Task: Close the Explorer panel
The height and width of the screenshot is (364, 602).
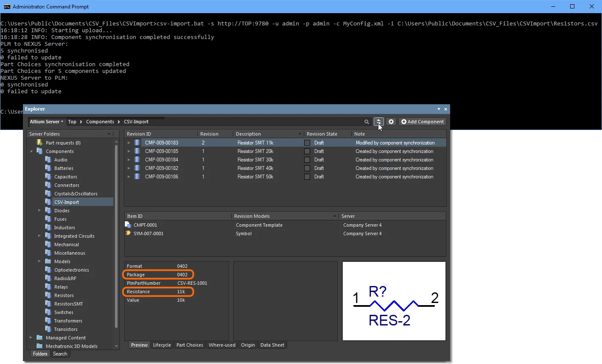Action: point(445,109)
